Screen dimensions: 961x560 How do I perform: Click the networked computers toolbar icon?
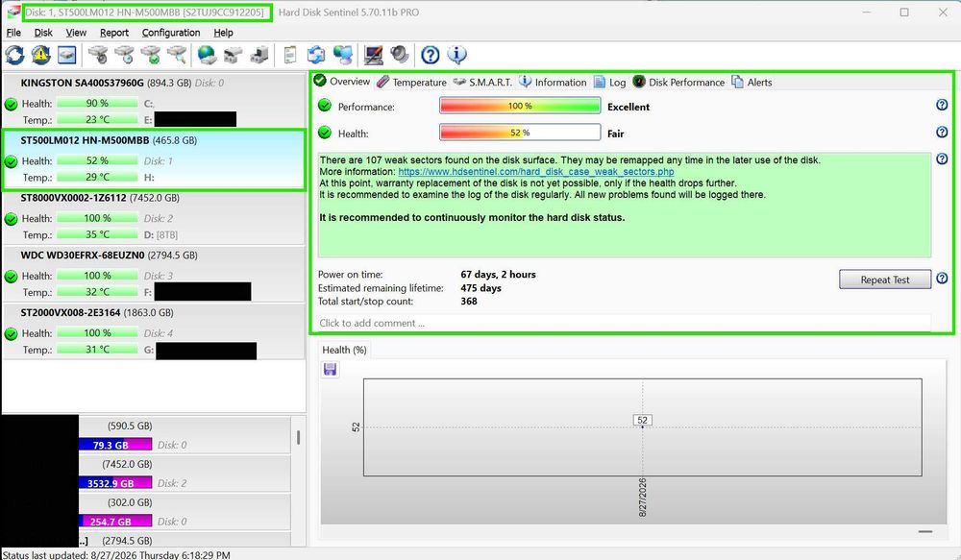coord(343,55)
